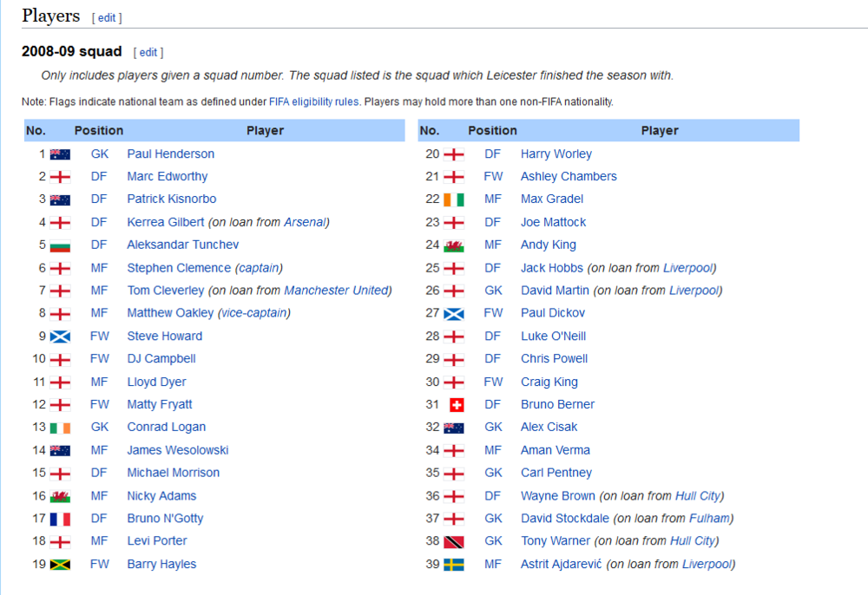868x595 pixels.
Task: Click the Trinidad flag beside Tony Warner
Action: [x=453, y=542]
